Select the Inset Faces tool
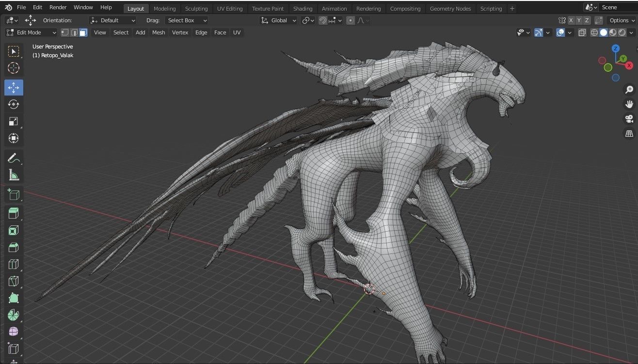Image resolution: width=638 pixels, height=364 pixels. tap(14, 230)
